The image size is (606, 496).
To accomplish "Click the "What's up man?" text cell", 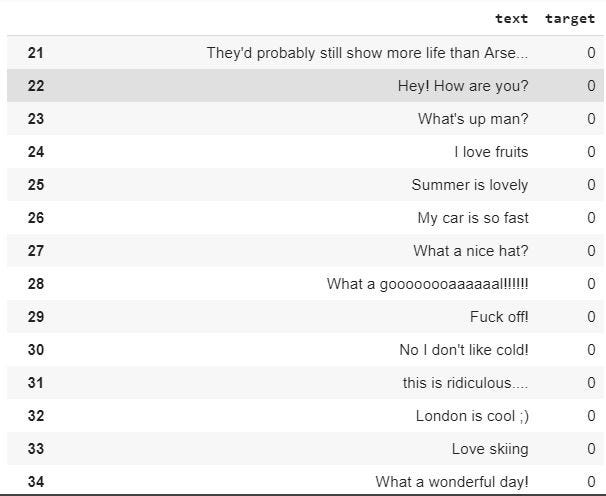I will coord(473,119).
